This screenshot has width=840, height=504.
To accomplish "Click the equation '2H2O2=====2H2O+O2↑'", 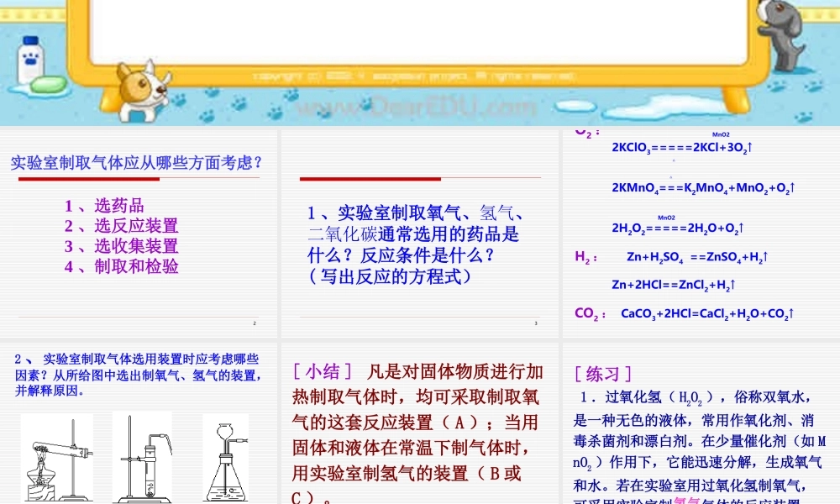I will click(x=678, y=228).
